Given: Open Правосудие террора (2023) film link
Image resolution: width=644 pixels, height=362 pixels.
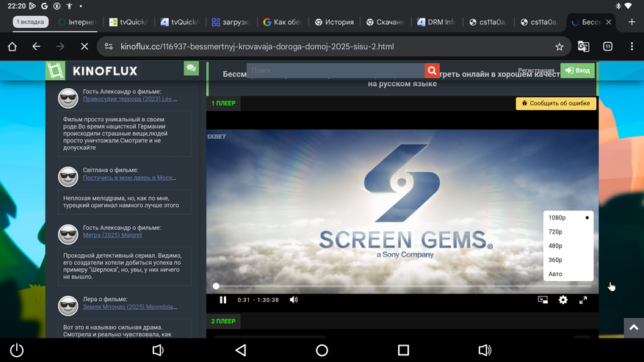Looking at the screenshot, I should click(x=130, y=99).
